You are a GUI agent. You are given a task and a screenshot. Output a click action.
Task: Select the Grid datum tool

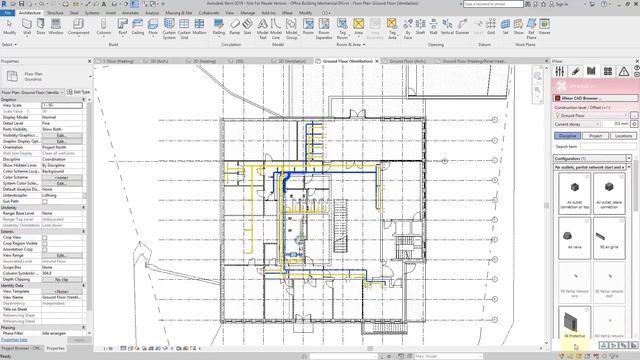point(491,27)
